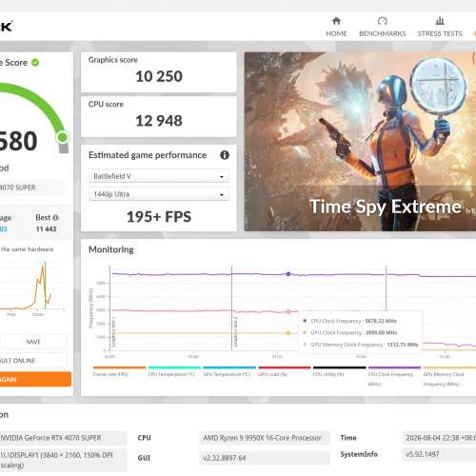Toggle the CPU Temperature legend series
Image resolution: width=476 pixels, height=476 pixels.
(174, 372)
